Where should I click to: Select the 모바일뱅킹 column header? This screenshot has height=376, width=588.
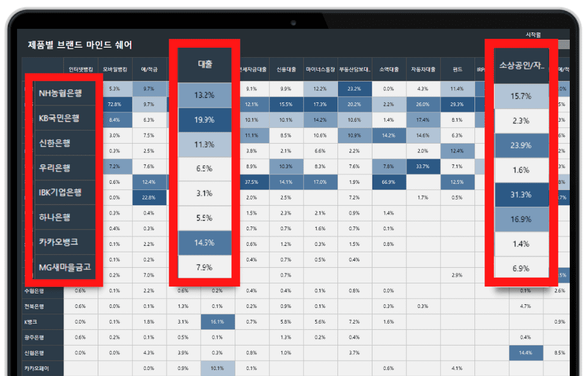pyautogui.click(x=115, y=69)
